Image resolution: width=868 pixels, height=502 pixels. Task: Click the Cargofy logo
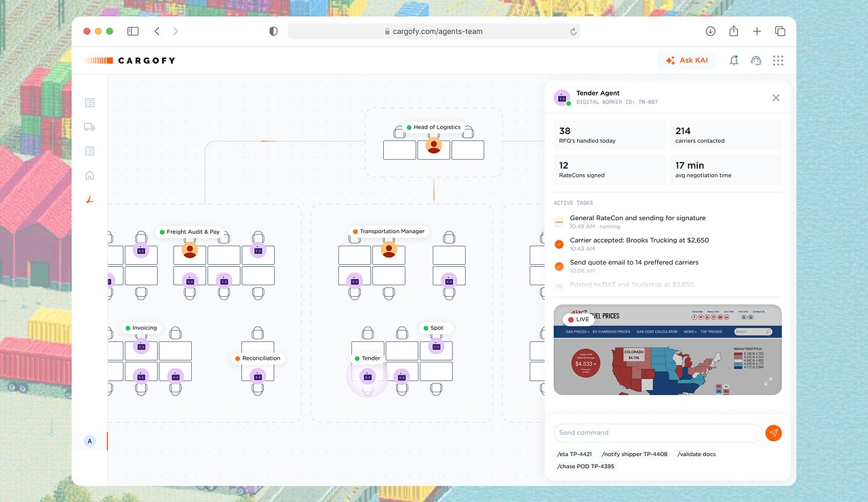coord(130,60)
